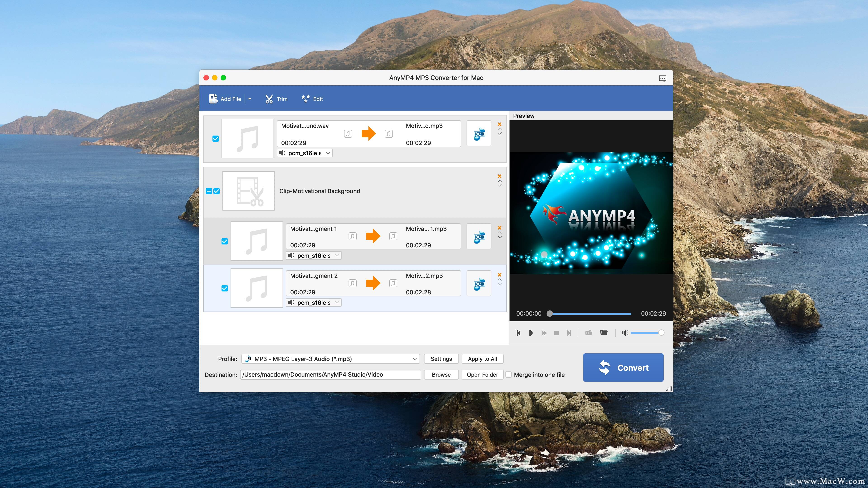Adjust the preview volume slider

click(647, 333)
